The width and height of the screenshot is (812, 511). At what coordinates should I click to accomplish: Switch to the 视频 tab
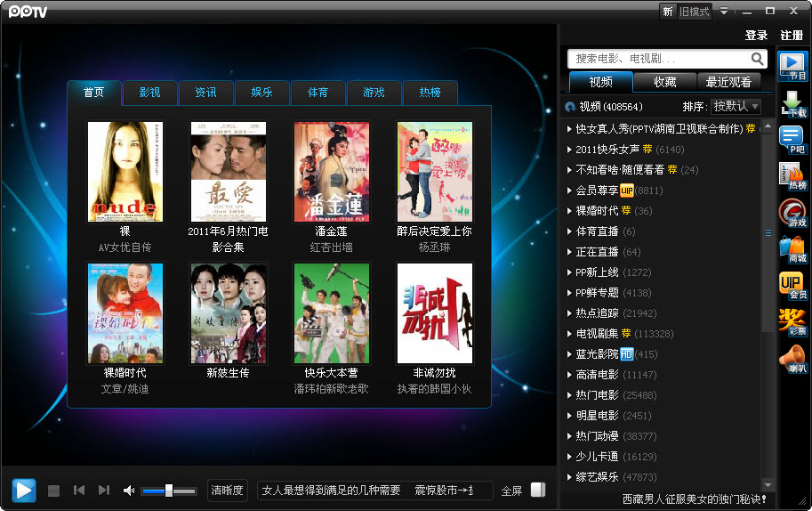[600, 82]
